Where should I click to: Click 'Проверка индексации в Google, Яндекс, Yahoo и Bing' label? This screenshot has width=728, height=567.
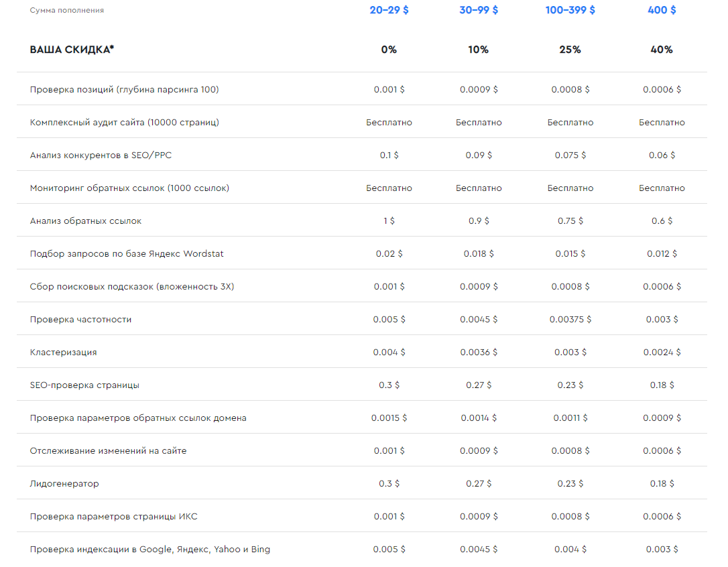150,549
